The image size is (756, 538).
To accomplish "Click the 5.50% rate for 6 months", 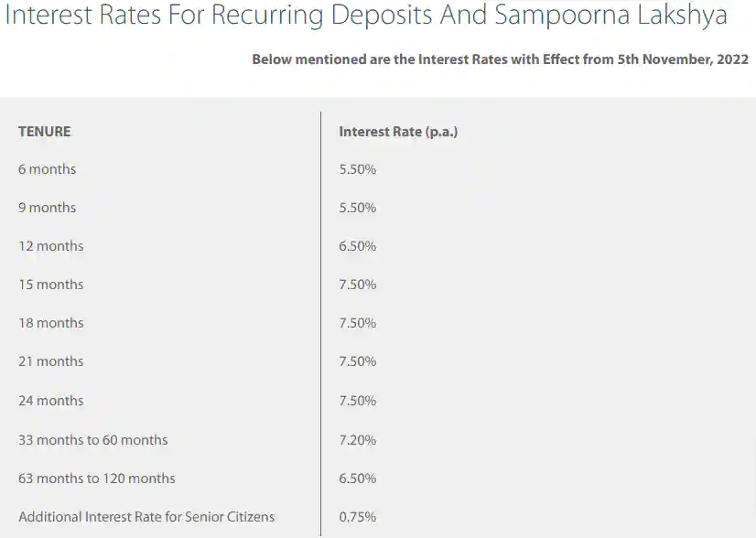I will (357, 169).
